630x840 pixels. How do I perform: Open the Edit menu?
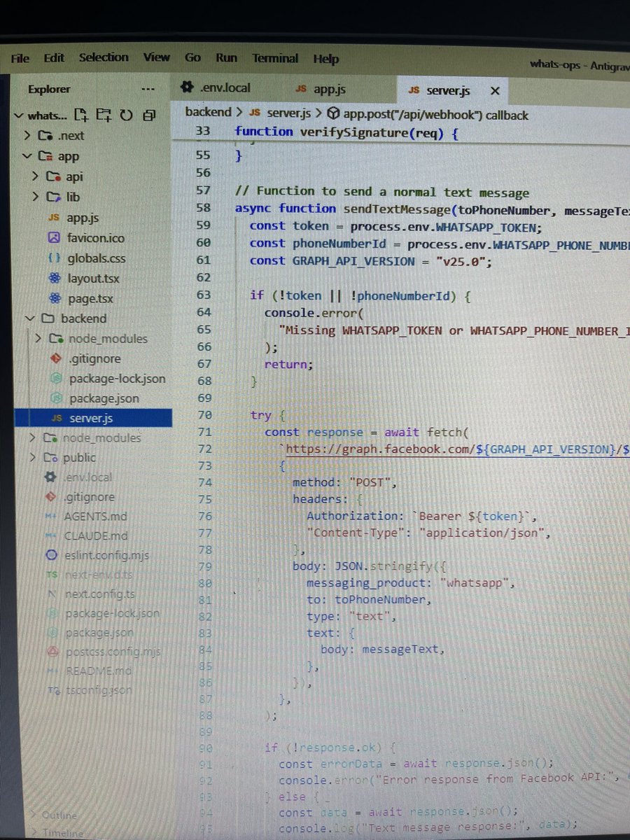[x=54, y=59]
